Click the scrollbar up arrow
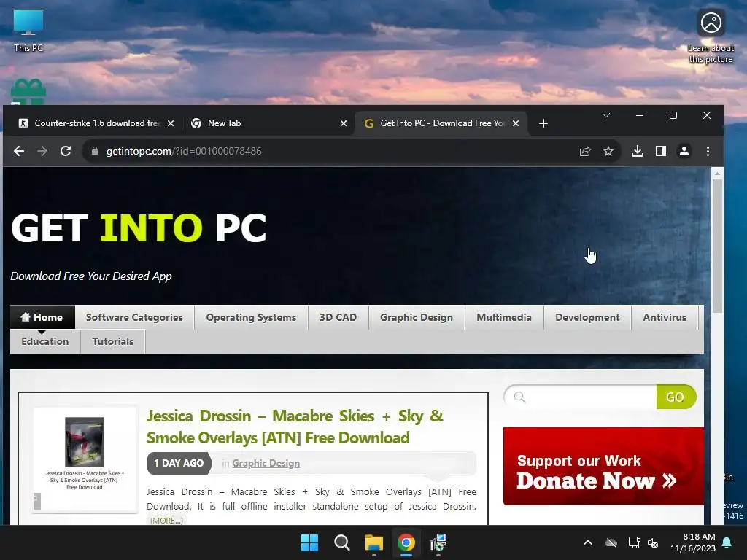This screenshot has height=560, width=747. [x=718, y=174]
